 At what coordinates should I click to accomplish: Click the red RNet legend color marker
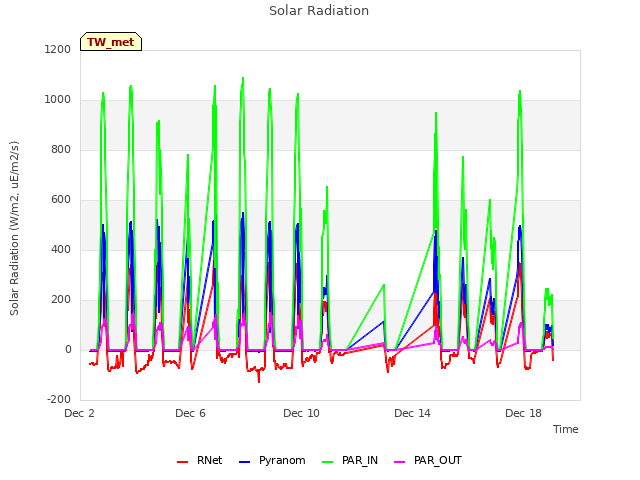pyautogui.click(x=182, y=462)
